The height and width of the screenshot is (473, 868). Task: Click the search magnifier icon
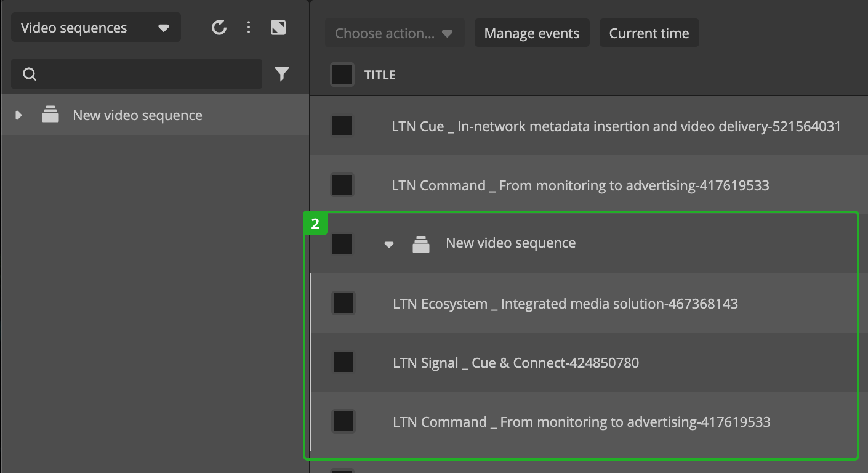pyautogui.click(x=30, y=75)
